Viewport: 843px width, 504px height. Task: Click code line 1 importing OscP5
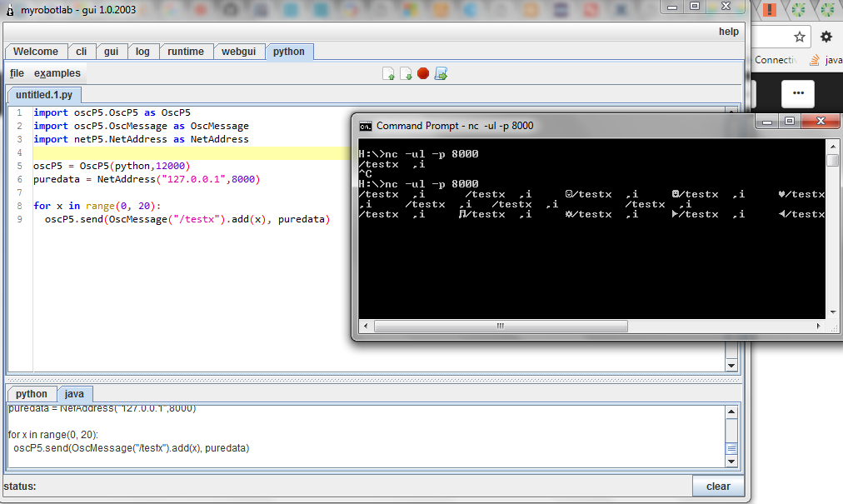pyautogui.click(x=112, y=112)
